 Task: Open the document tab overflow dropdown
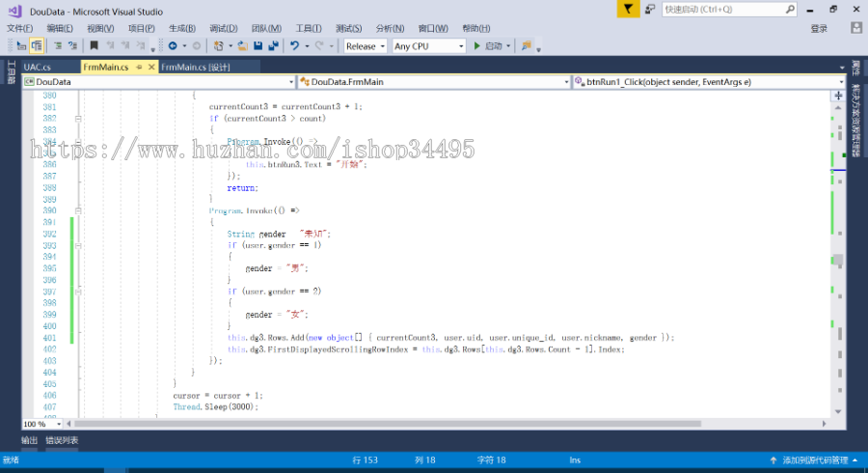click(842, 68)
